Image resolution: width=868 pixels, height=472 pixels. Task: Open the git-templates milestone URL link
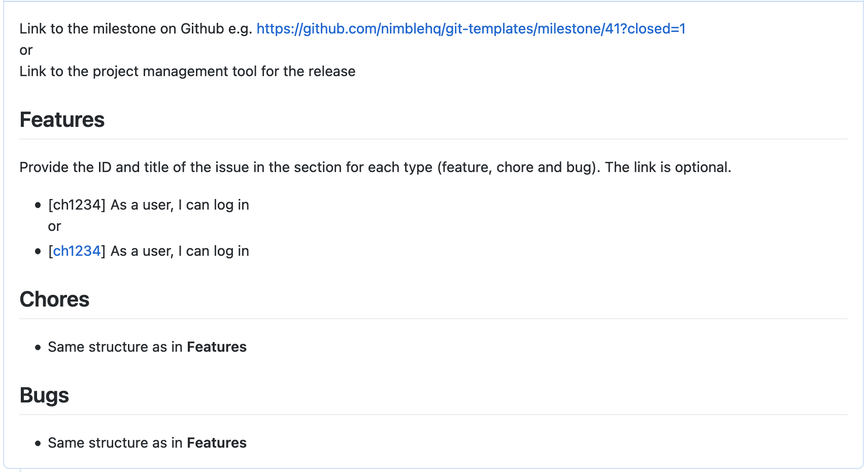(x=471, y=29)
